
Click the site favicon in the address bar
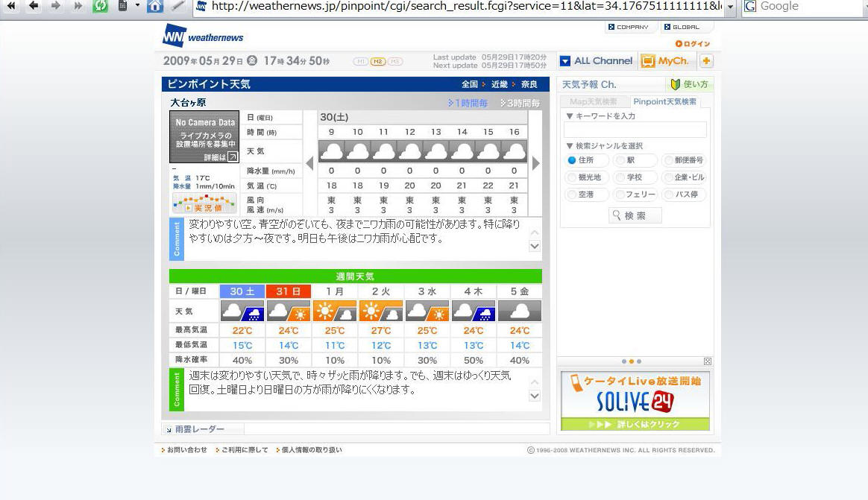(x=201, y=6)
